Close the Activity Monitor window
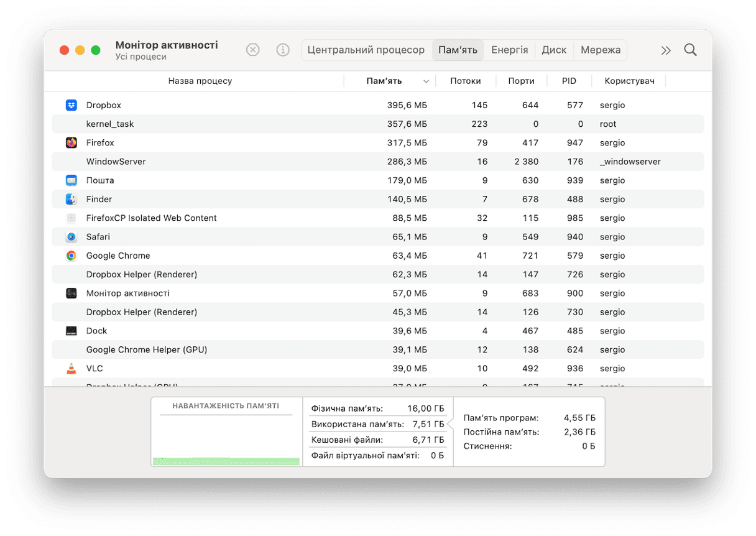This screenshot has width=756, height=536. click(x=64, y=50)
